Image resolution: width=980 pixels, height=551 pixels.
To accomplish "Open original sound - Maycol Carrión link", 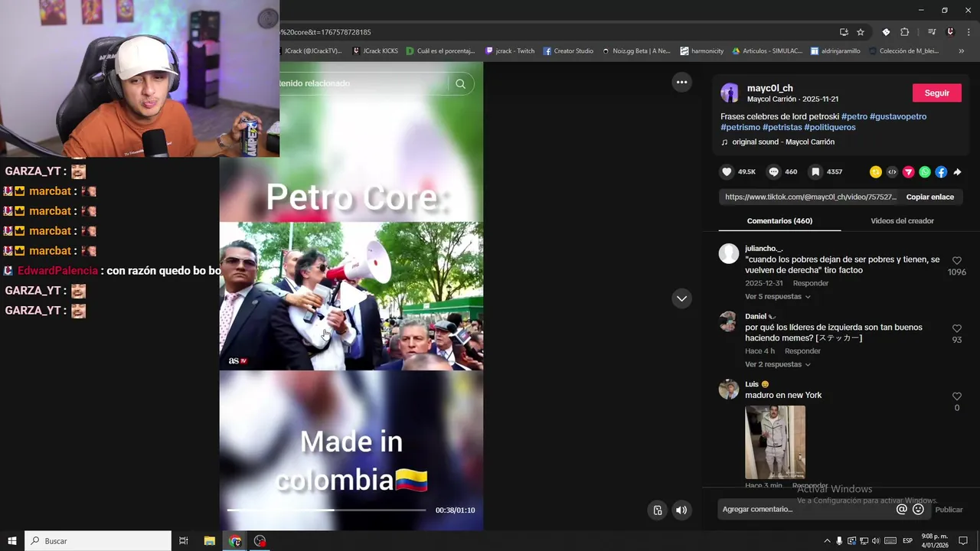I will [783, 142].
